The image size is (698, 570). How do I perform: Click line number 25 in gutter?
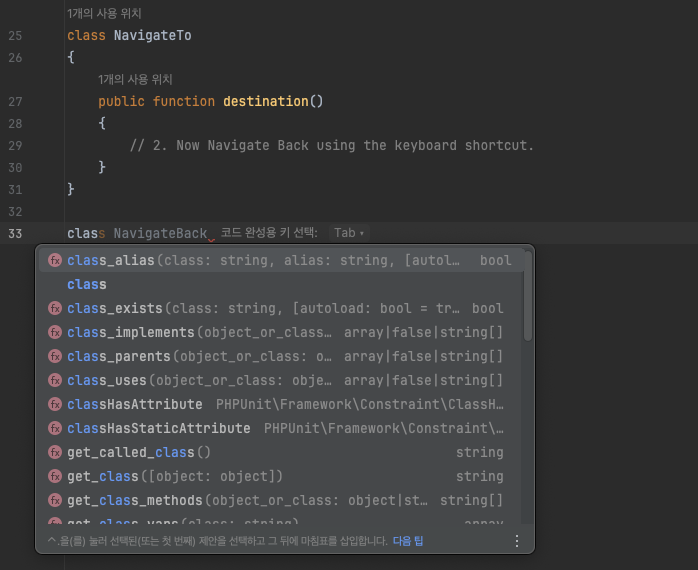coord(15,36)
